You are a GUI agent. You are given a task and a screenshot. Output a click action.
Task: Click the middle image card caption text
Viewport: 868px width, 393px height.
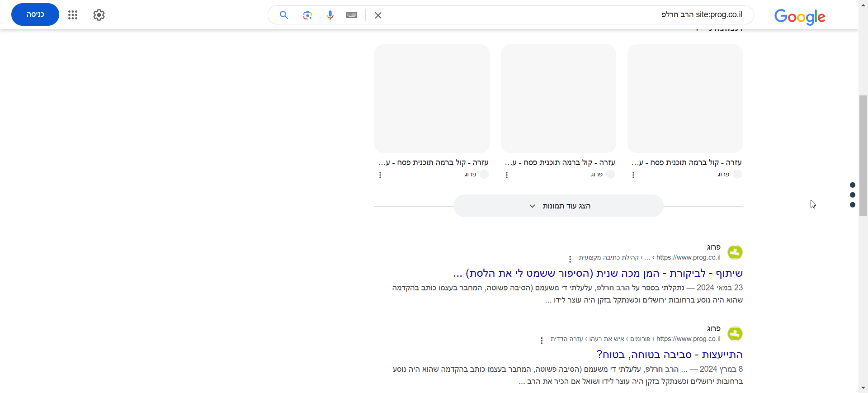pyautogui.click(x=560, y=162)
